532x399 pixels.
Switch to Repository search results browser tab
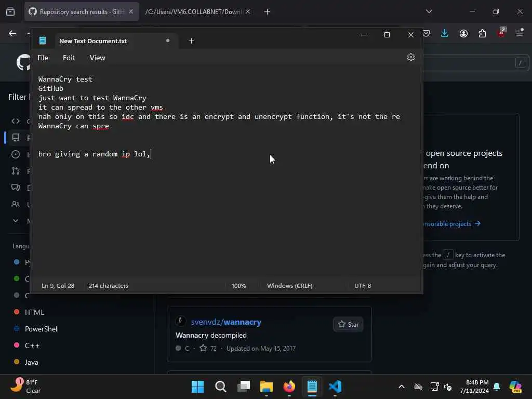click(82, 12)
